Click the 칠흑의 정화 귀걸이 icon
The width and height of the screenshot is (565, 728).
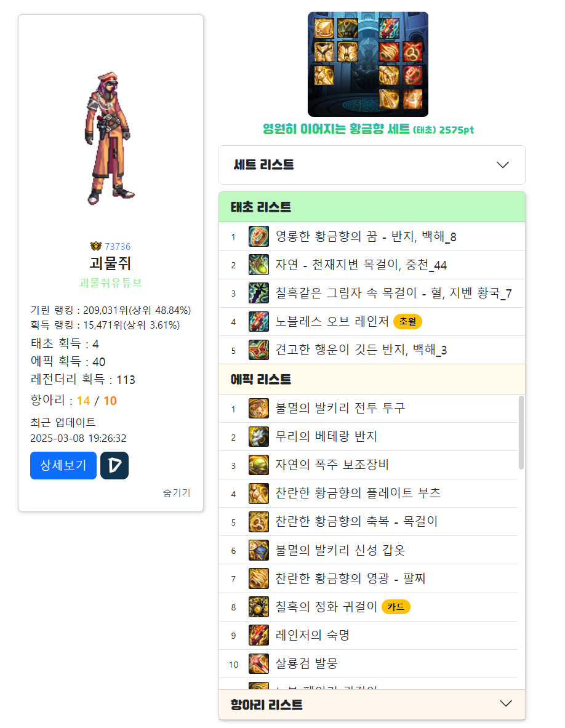click(x=258, y=607)
